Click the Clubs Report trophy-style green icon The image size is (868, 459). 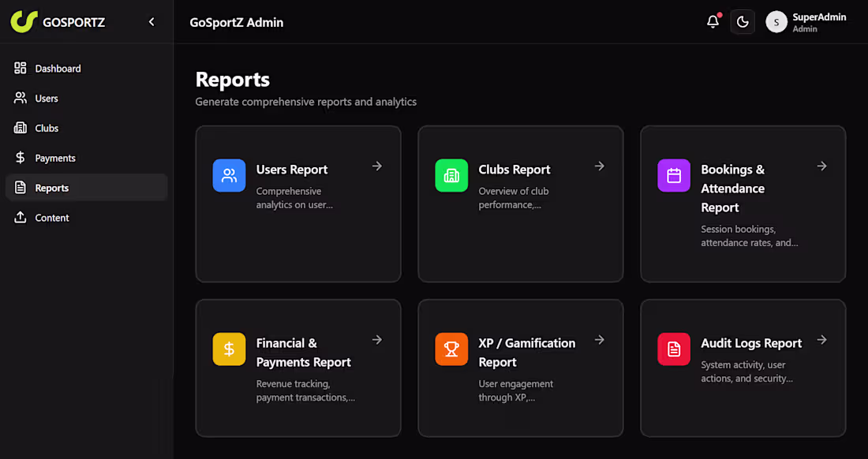(x=451, y=175)
